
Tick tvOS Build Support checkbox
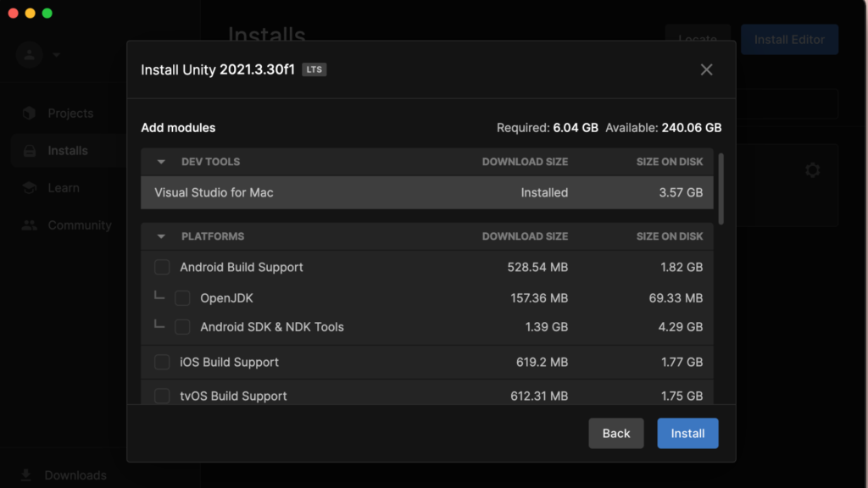(162, 396)
